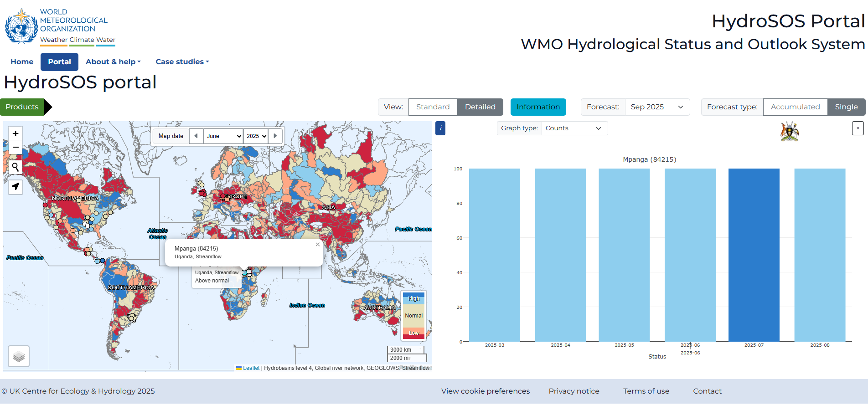
Task: Activate the locate-me arrow button
Action: 15,186
